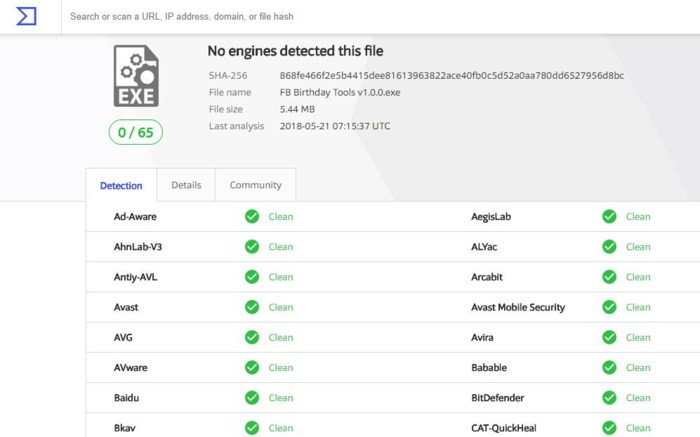Switch to the Details tab
This screenshot has width=700, height=437.
click(186, 185)
